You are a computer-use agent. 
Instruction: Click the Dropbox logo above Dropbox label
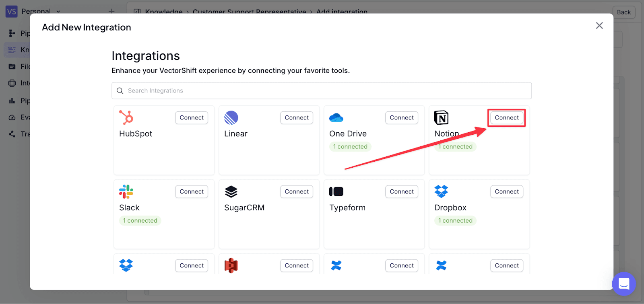(x=441, y=191)
